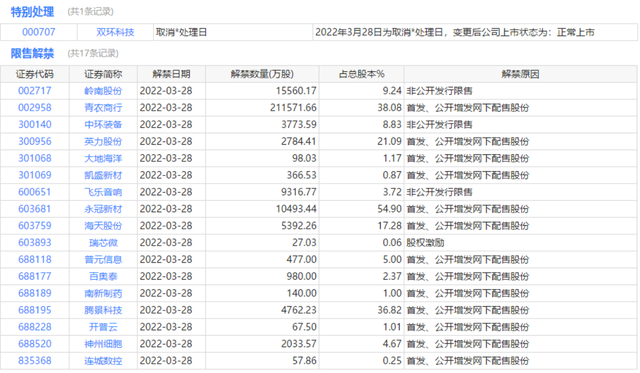The image size is (640, 373).
Task: Open 凯盛新材 stock link
Action: tap(103, 175)
